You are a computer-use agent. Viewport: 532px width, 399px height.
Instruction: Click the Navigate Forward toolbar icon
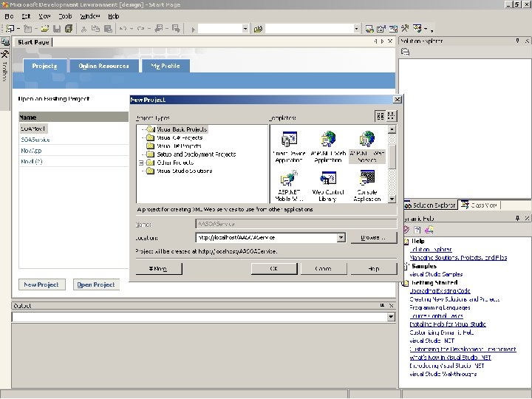tap(176, 29)
